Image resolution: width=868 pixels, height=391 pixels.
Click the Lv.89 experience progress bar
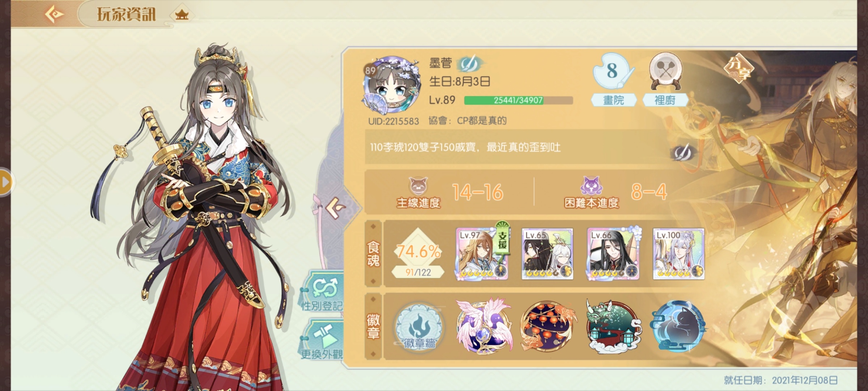[x=519, y=100]
